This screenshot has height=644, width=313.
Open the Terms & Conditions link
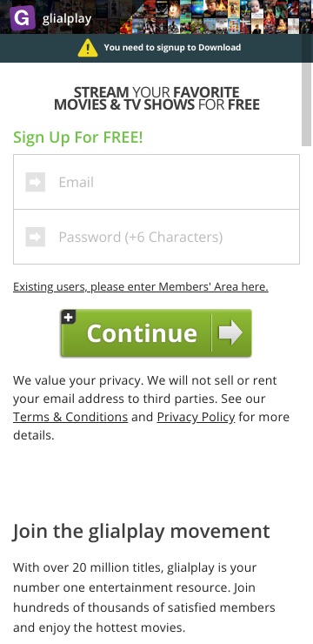pos(70,417)
